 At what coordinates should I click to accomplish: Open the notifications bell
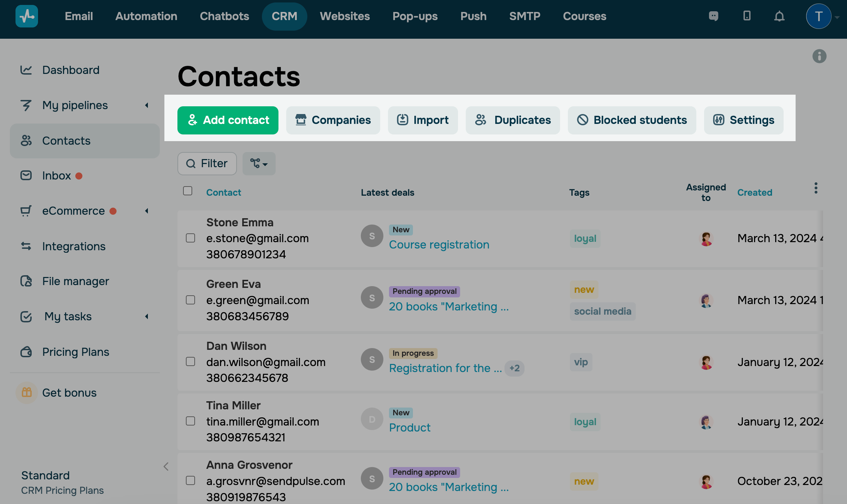tap(779, 16)
